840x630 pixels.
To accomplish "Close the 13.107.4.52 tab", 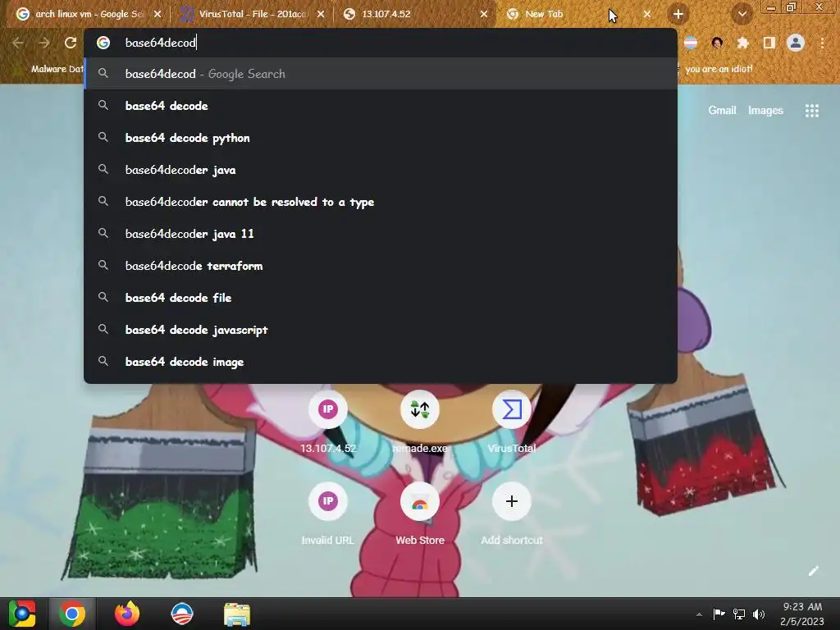I will [x=484, y=15].
